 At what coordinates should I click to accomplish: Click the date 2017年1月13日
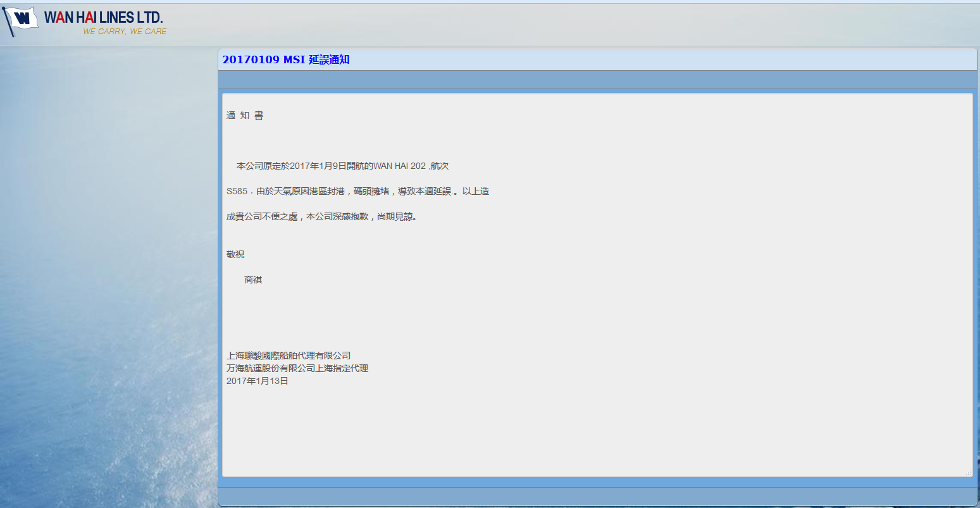click(257, 381)
